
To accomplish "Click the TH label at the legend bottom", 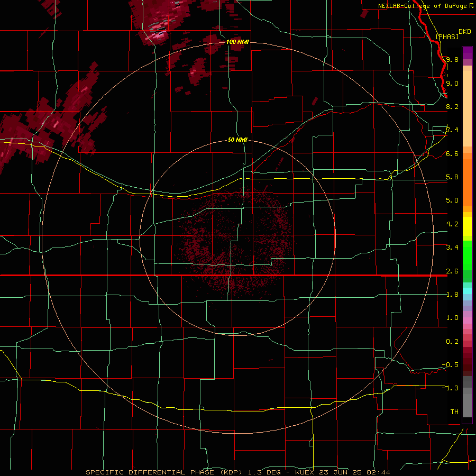I will (x=454, y=412).
